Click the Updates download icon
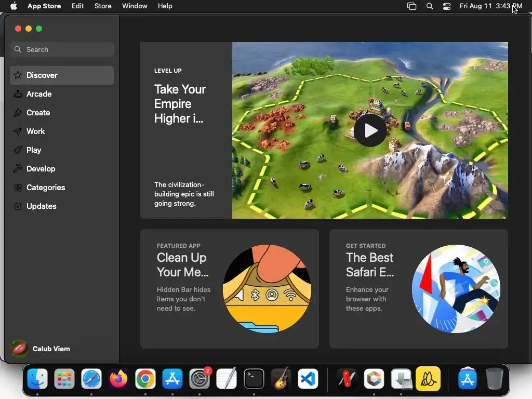 (x=18, y=206)
